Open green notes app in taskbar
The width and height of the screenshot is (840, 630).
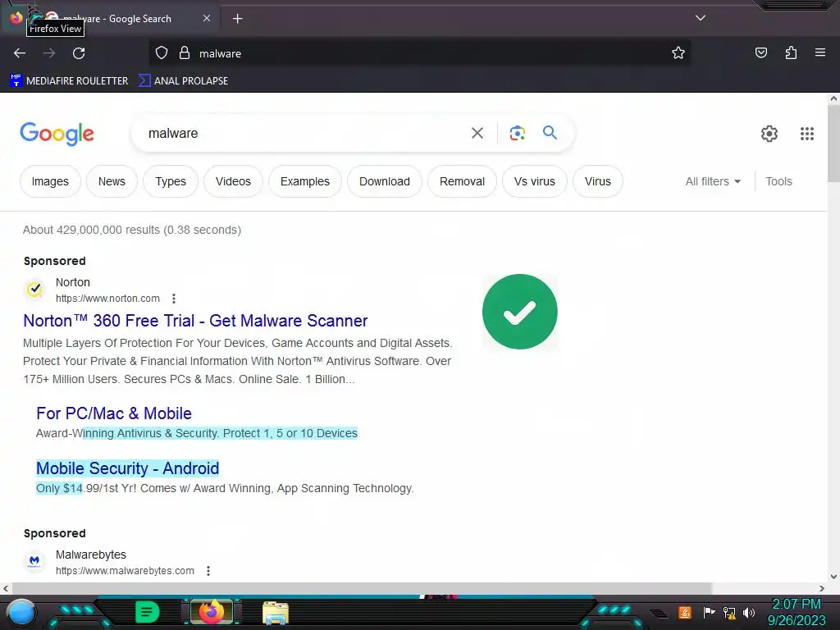point(148,612)
